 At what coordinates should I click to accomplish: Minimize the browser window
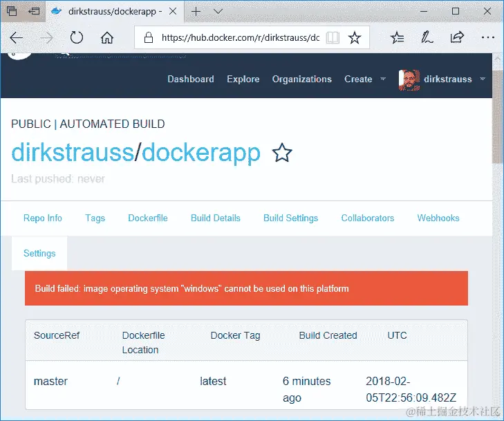click(424, 11)
